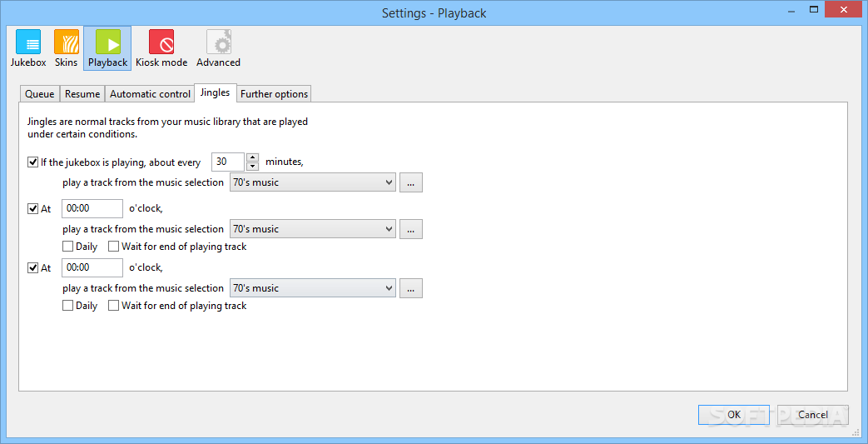The width and height of the screenshot is (868, 444).
Task: Check second 'Wait for end of playing track'
Action: tap(113, 306)
